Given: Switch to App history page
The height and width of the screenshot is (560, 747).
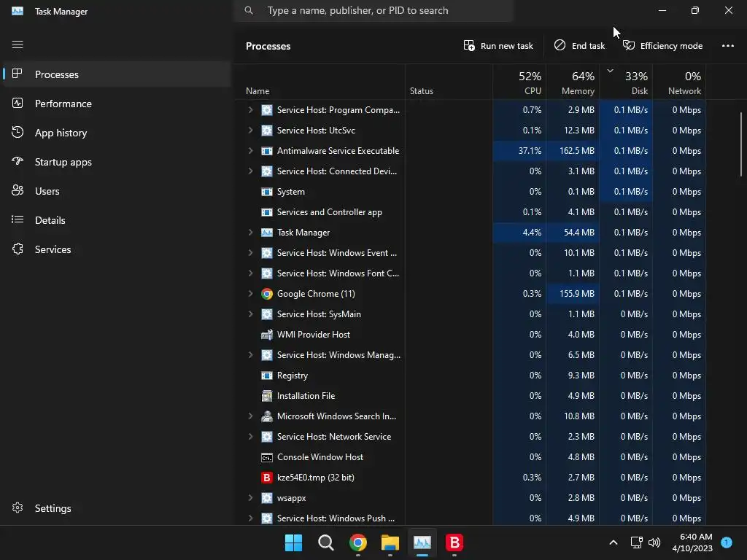Looking at the screenshot, I should point(116,133).
